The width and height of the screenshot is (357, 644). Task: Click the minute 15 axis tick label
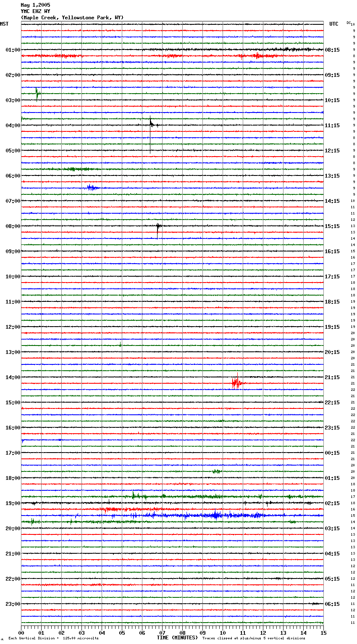(323, 633)
